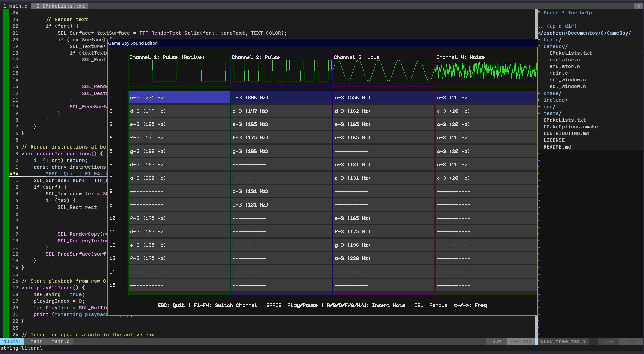This screenshot has width=644, height=354.
Task: Select Channel 2 row 8 c-3 (131 Hz)
Action: point(281,191)
